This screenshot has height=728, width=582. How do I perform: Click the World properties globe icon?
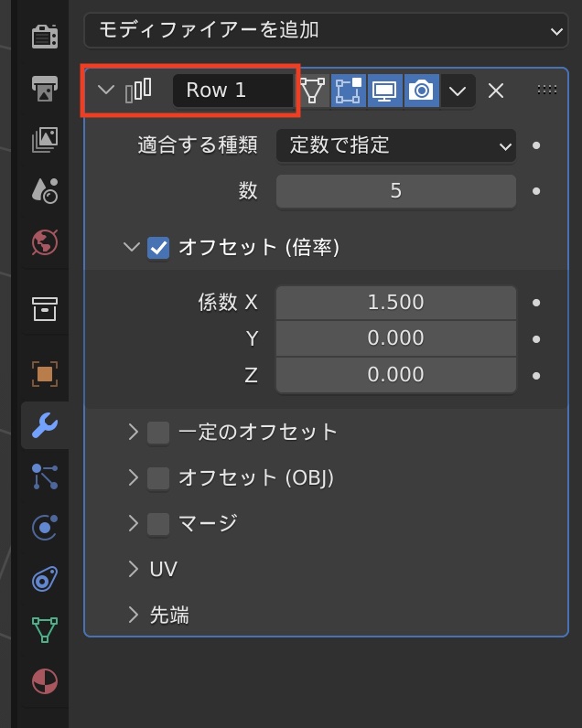(x=44, y=241)
